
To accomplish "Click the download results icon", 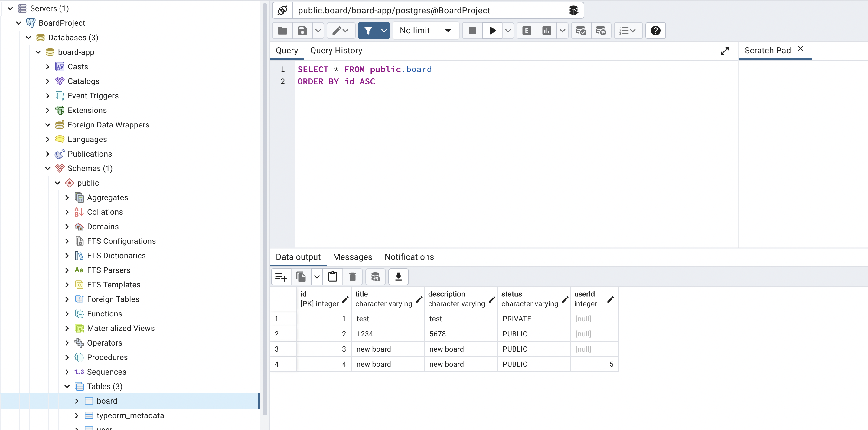I will (x=398, y=277).
